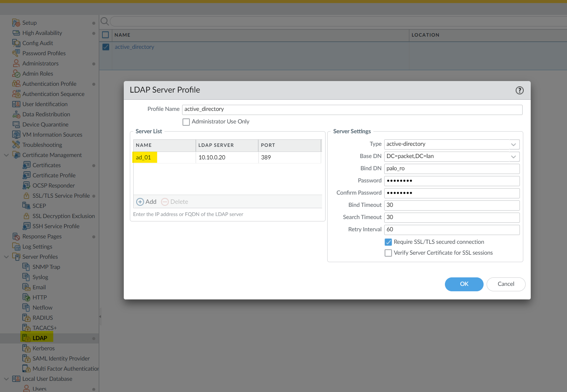Select the SNMP Trap server profile icon
Image resolution: width=567 pixels, height=392 pixels.
(x=26, y=267)
